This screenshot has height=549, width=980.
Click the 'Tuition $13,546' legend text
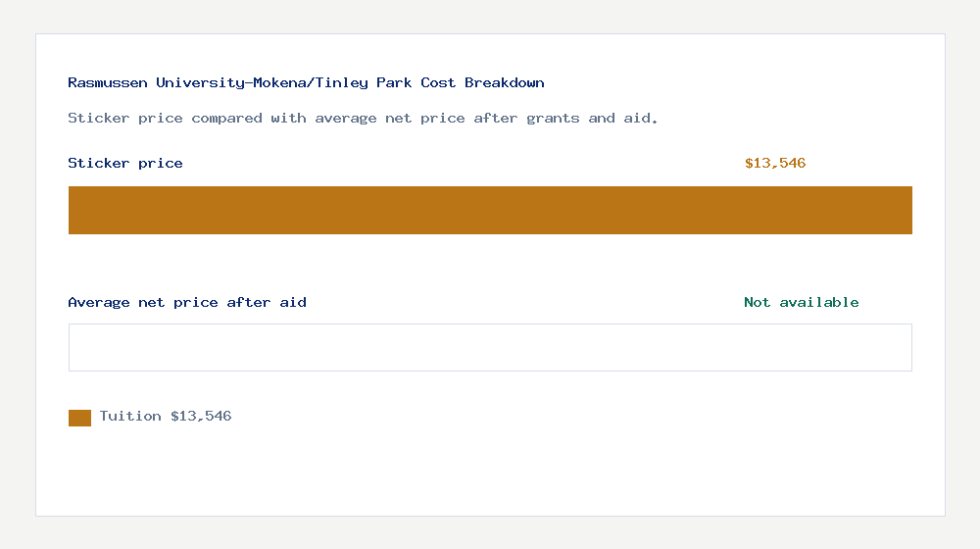click(166, 417)
